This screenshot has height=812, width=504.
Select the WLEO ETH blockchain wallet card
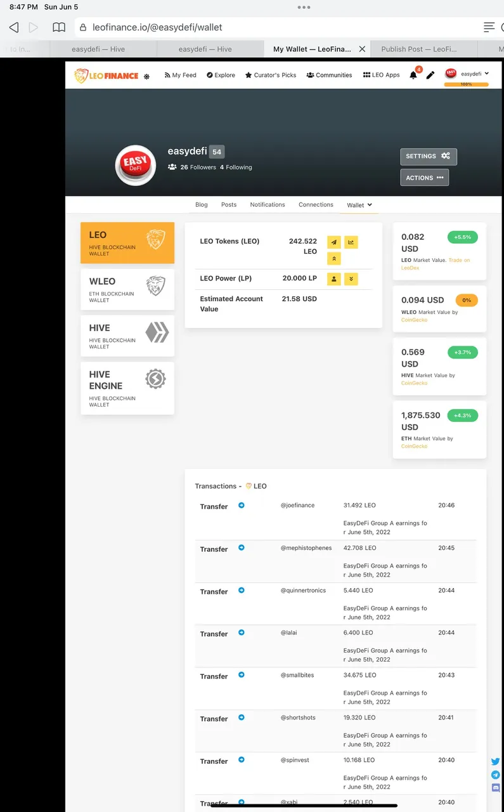(x=127, y=289)
